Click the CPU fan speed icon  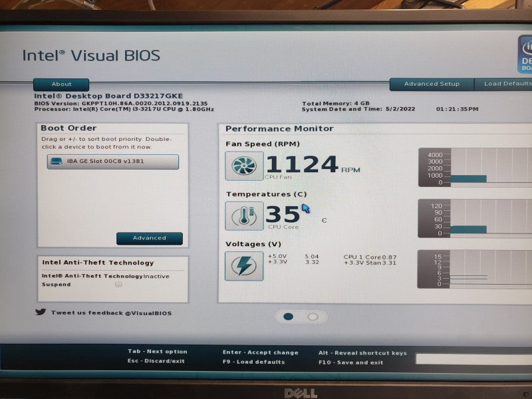[244, 166]
